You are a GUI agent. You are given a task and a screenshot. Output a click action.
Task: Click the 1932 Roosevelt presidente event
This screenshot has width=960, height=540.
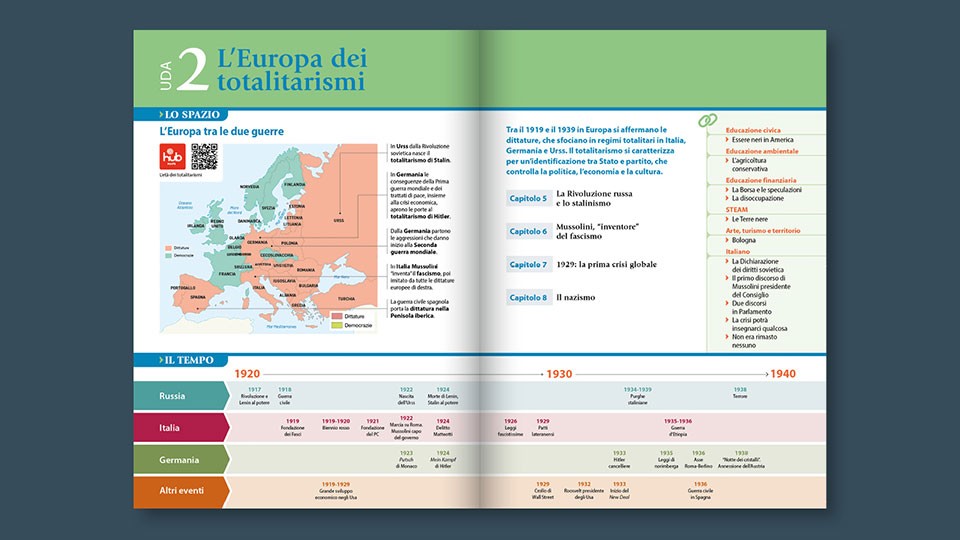point(584,491)
